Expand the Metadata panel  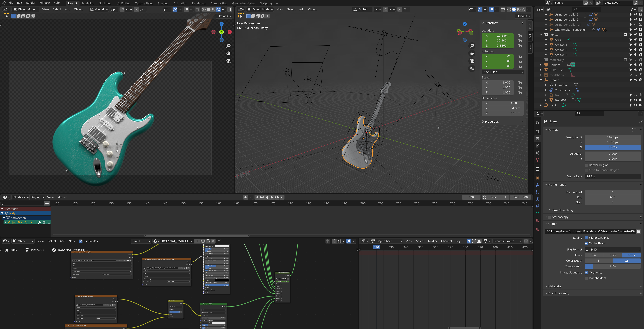554,286
